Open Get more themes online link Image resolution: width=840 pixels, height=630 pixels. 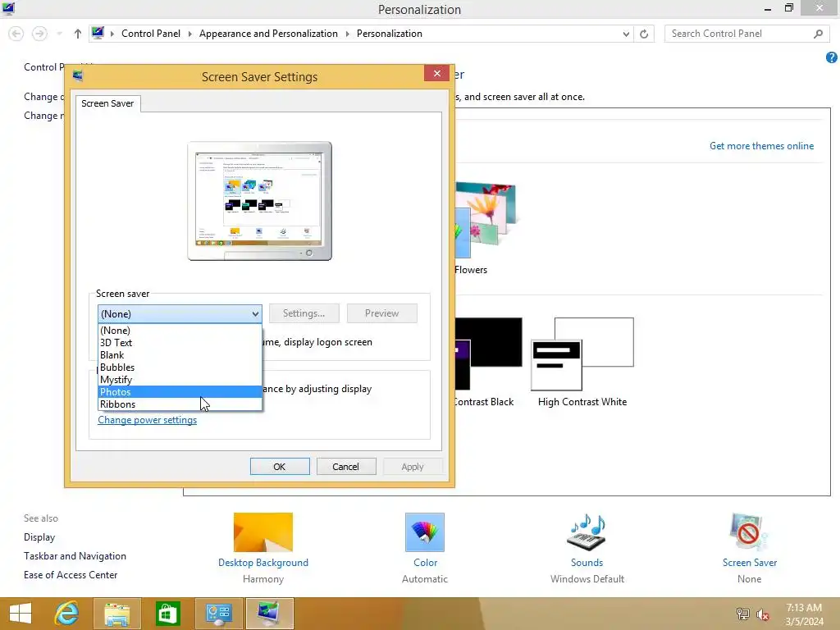761,146
